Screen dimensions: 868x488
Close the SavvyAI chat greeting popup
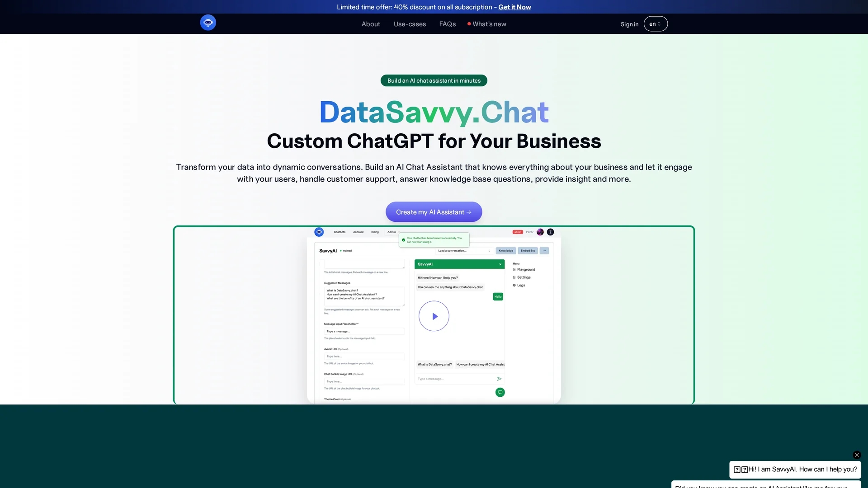click(x=857, y=455)
